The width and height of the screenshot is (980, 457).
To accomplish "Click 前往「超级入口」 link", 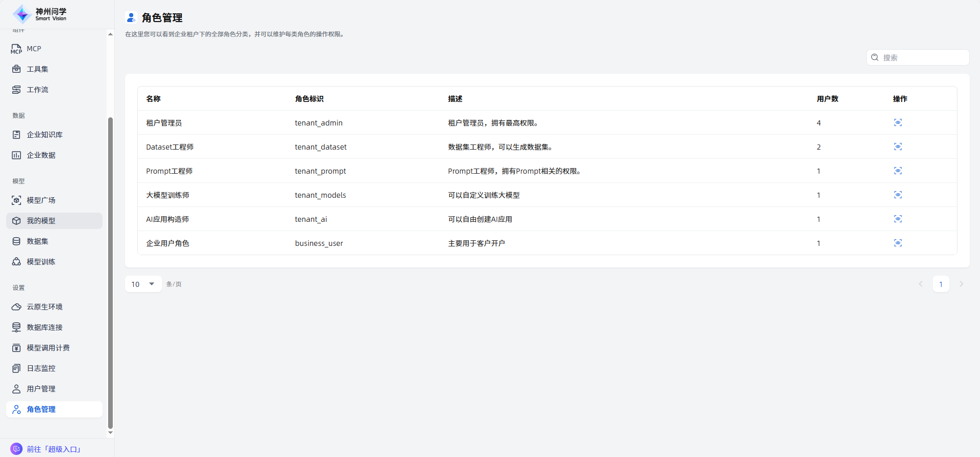I will (x=54, y=449).
